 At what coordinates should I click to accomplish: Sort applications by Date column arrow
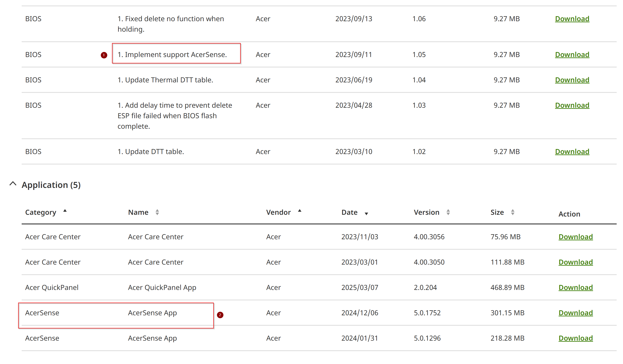point(366,214)
